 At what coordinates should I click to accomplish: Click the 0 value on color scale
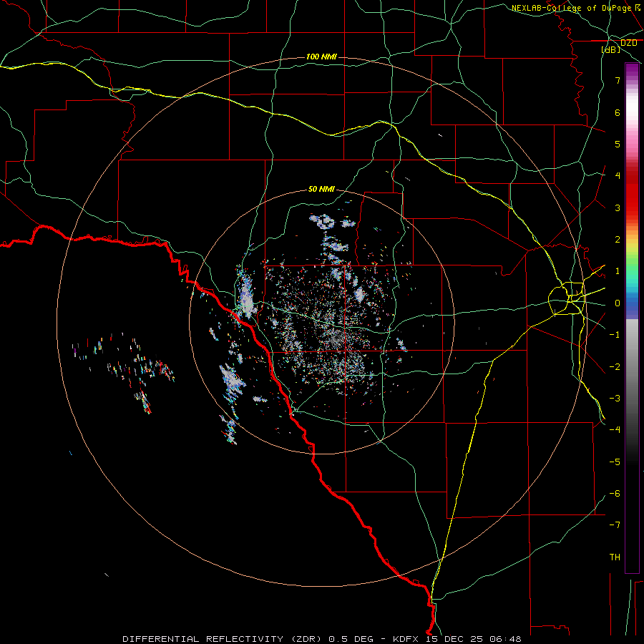[x=618, y=303]
